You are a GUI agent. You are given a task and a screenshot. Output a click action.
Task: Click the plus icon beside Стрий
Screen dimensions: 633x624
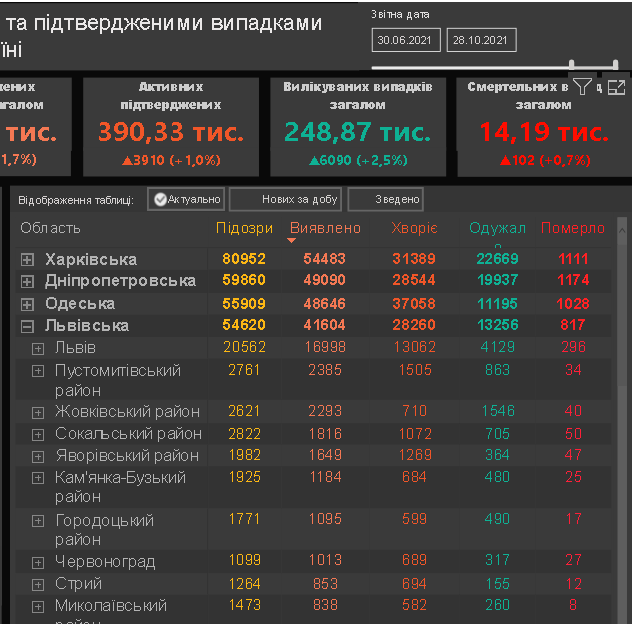pyautogui.click(x=38, y=584)
